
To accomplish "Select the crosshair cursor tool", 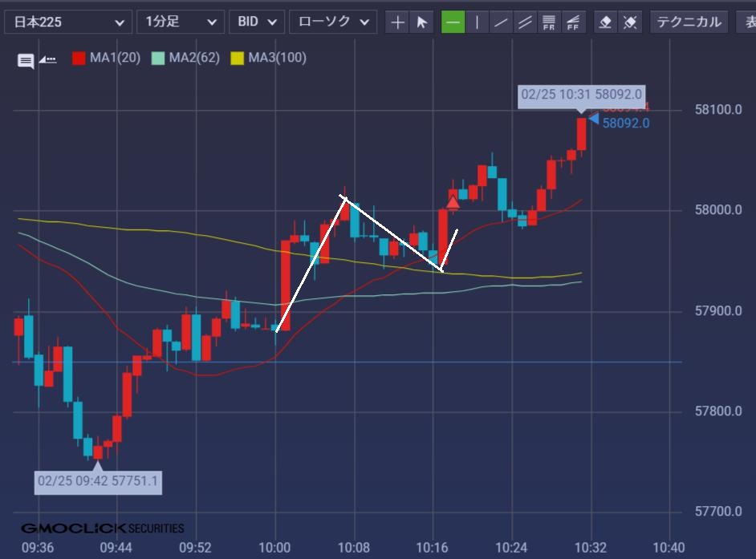I will [x=397, y=22].
